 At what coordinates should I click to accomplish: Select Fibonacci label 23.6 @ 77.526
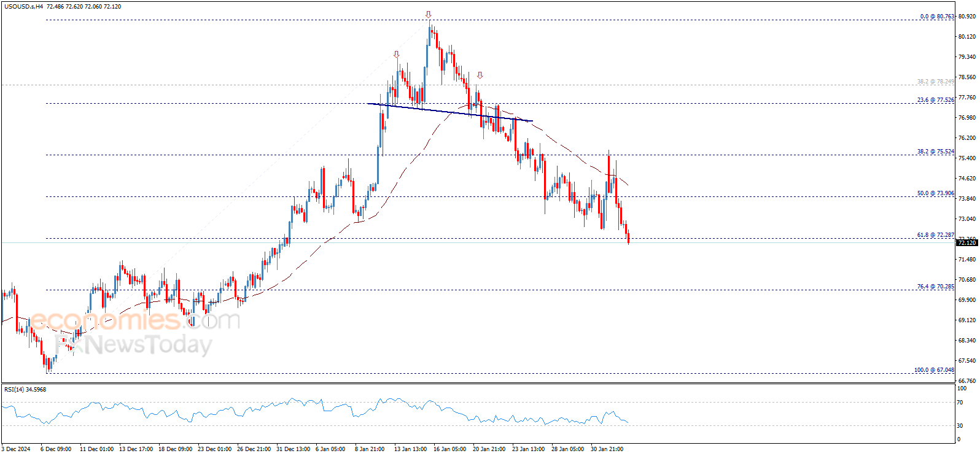tap(936, 100)
